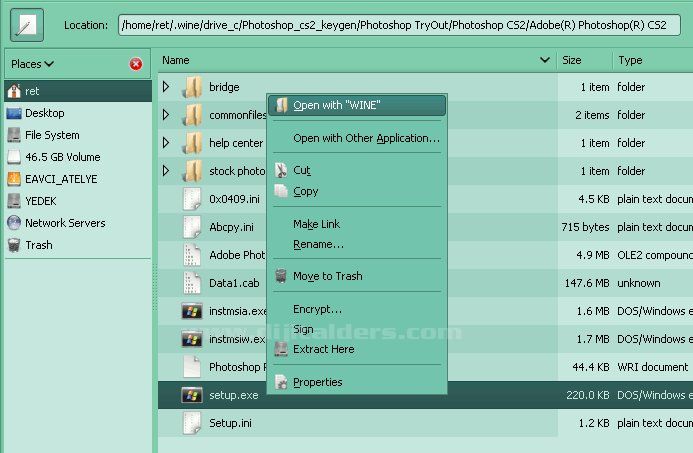Click the setup.exe file name
The height and width of the screenshot is (453, 693).
(233, 395)
